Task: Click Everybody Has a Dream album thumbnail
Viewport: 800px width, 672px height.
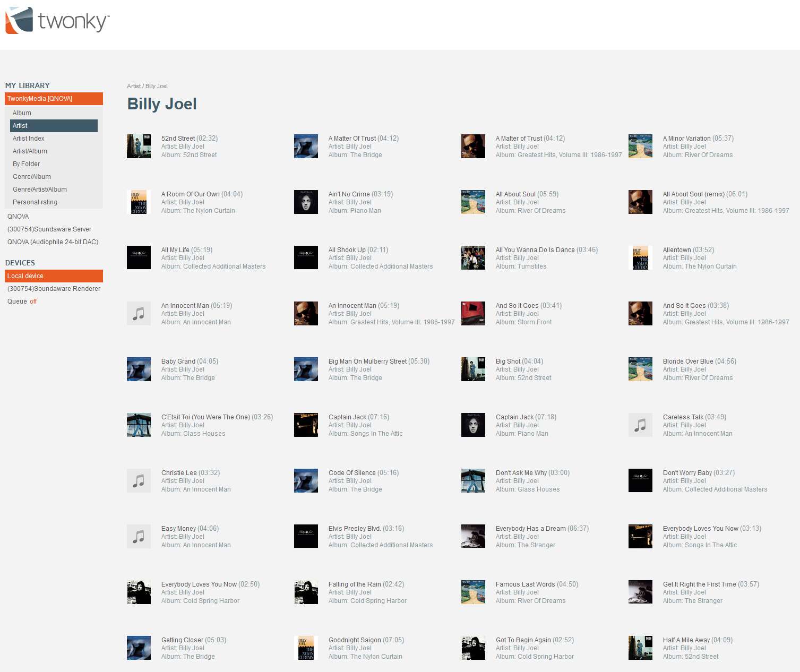Action: click(x=473, y=537)
